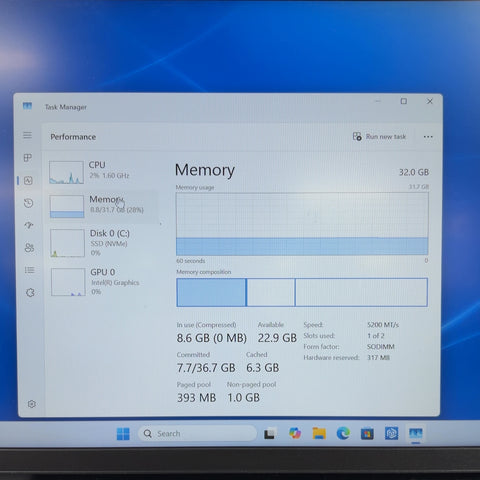Click the Task Manager taskbar icon
This screenshot has width=480, height=480.
tap(416, 434)
